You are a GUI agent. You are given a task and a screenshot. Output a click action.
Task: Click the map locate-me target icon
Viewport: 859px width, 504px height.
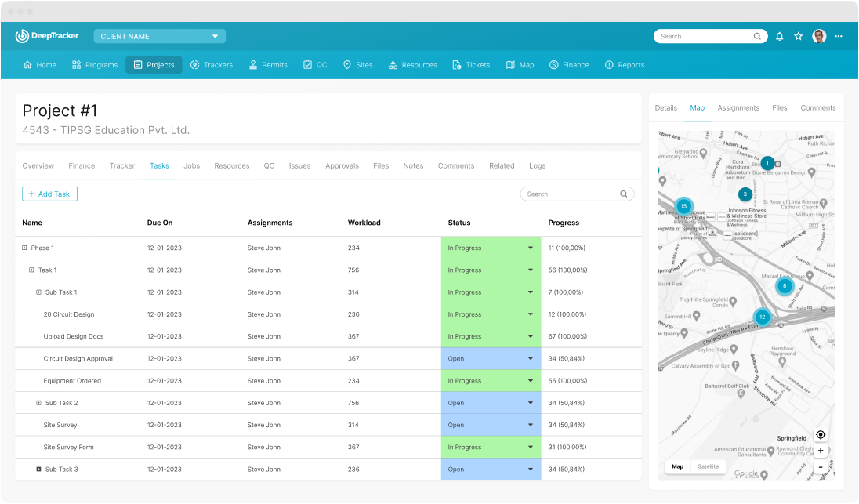pyautogui.click(x=821, y=435)
